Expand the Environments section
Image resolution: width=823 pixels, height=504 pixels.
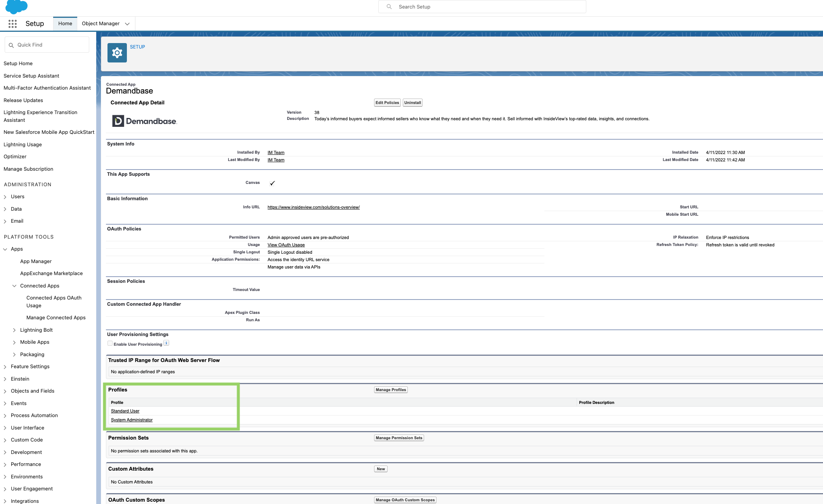[x=5, y=477]
